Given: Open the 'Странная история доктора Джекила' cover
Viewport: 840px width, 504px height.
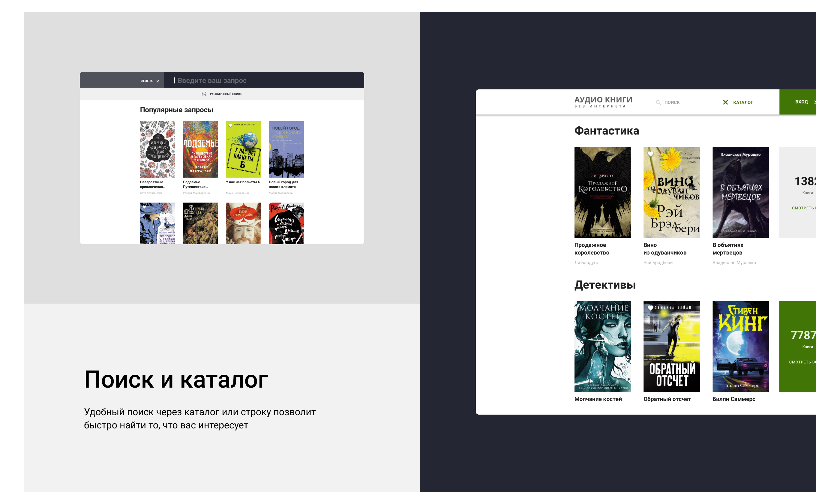Looking at the screenshot, I should tap(286, 223).
